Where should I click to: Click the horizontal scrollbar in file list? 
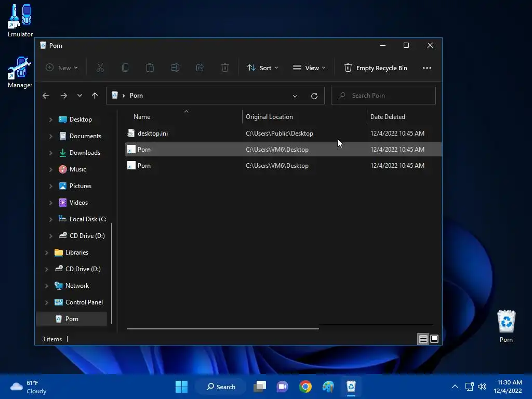click(222, 328)
